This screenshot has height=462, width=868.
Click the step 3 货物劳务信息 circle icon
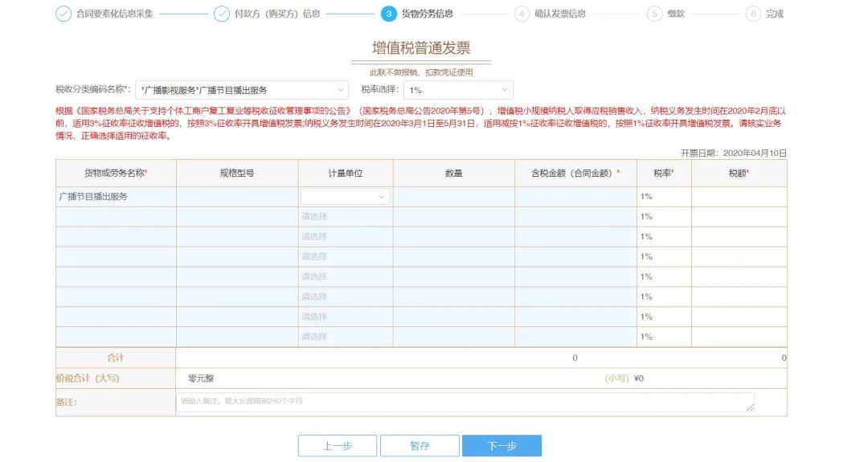(x=388, y=14)
